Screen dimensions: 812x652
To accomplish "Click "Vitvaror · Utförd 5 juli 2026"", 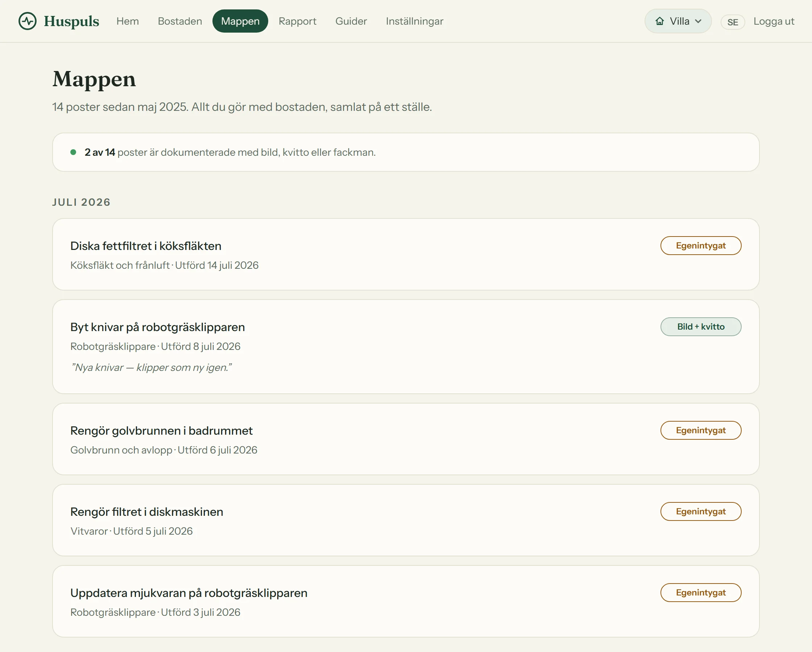I will pos(132,531).
